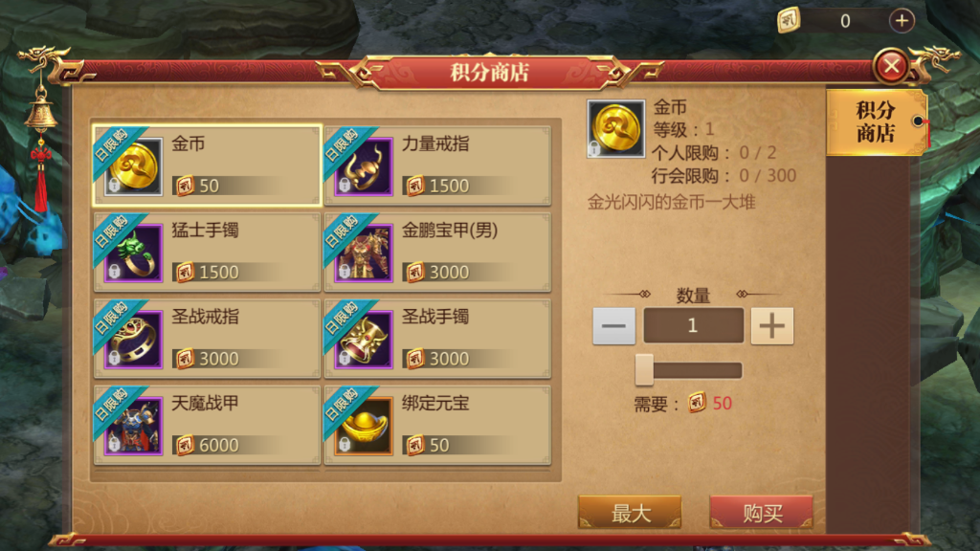Click the quantity slider handle
This screenshot has width=980, height=551.
tap(644, 370)
